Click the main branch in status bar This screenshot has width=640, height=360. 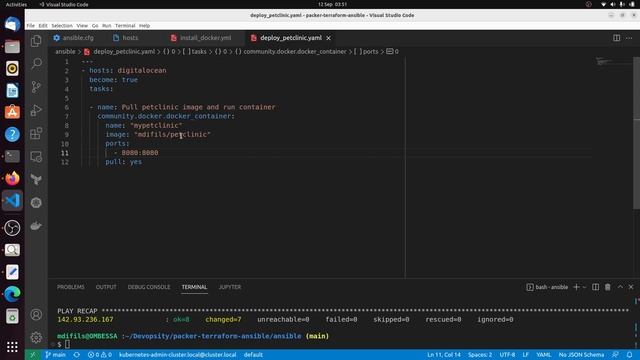point(56,355)
